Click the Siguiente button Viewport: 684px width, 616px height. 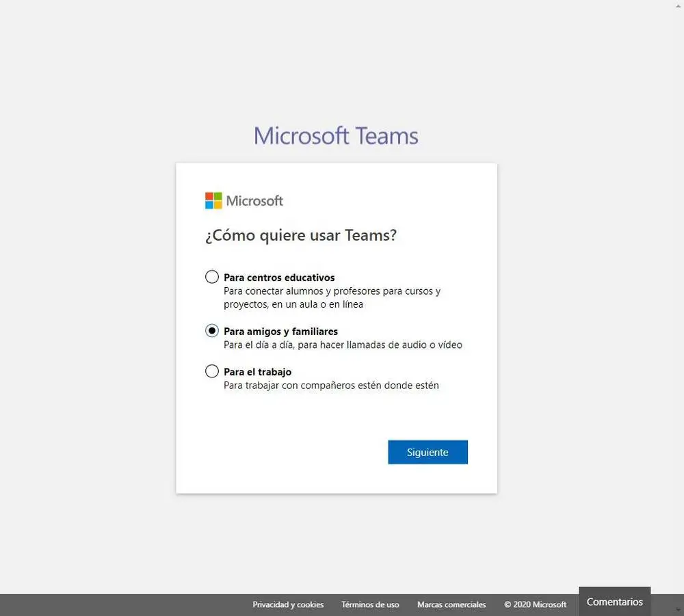[428, 452]
